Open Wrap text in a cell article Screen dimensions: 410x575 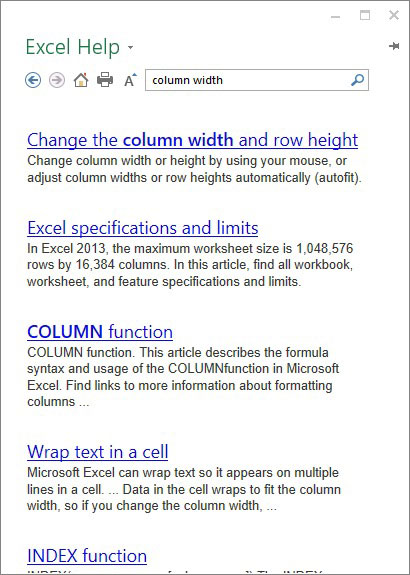click(x=98, y=452)
